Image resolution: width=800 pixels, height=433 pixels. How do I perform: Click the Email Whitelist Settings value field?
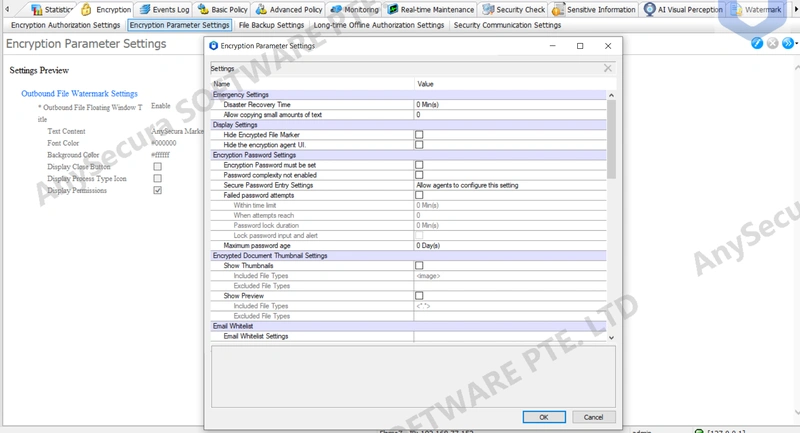[x=510, y=336]
